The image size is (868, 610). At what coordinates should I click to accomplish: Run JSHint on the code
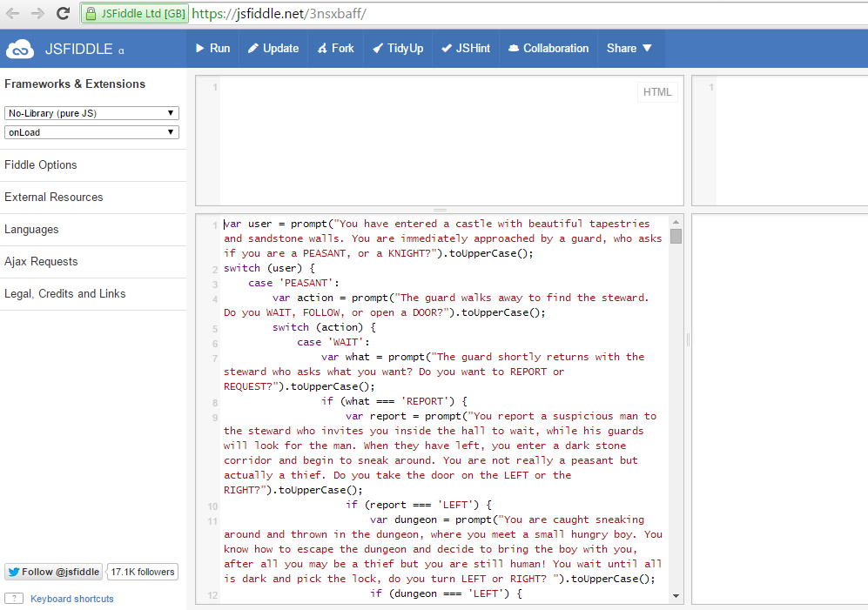[x=466, y=49]
